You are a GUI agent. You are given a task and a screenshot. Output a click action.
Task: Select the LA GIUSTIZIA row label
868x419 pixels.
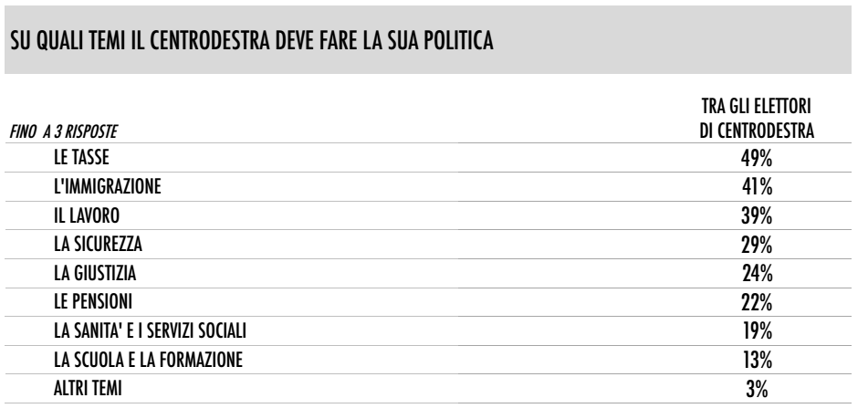95,273
